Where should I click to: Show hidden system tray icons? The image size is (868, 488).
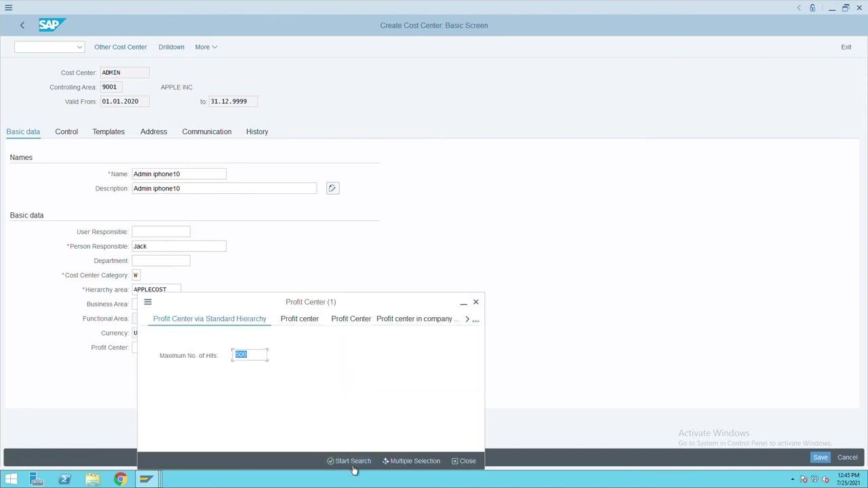[792, 480]
